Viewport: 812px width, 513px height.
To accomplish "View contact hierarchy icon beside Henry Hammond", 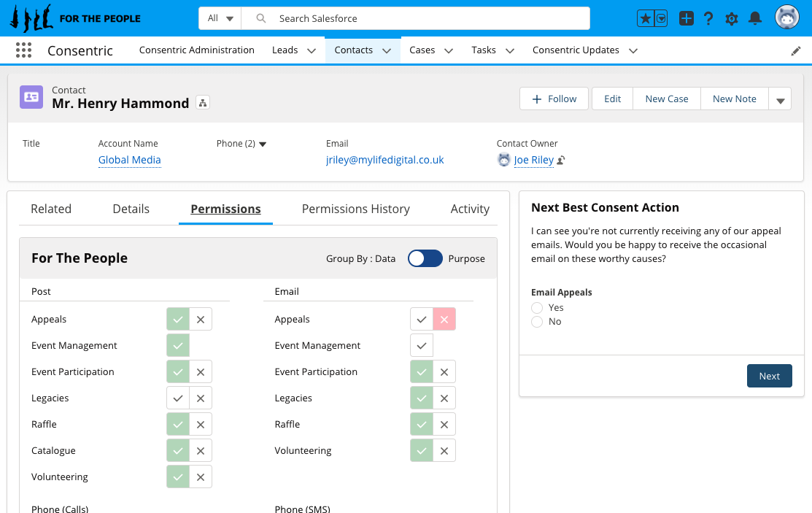I will pos(203,104).
